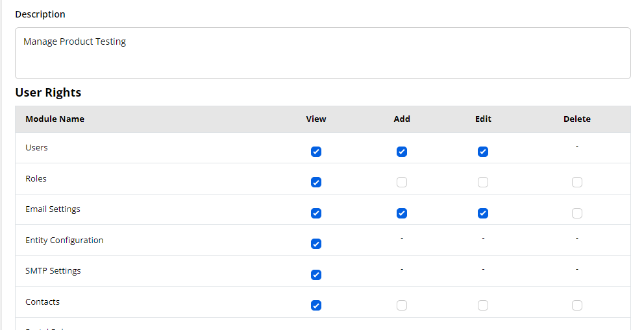Uncheck View permission for Entity Configuration
644x330 pixels.
tap(316, 244)
